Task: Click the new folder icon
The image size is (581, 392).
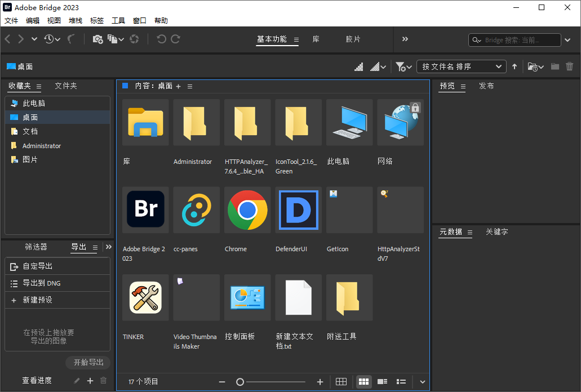Action: [x=555, y=66]
